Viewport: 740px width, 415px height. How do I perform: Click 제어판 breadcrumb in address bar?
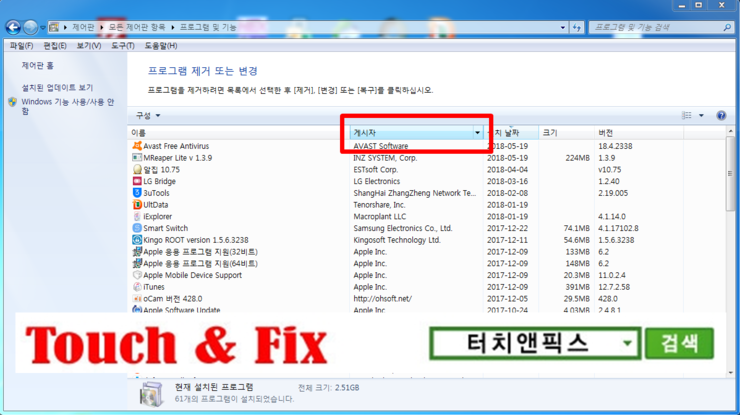[83, 27]
